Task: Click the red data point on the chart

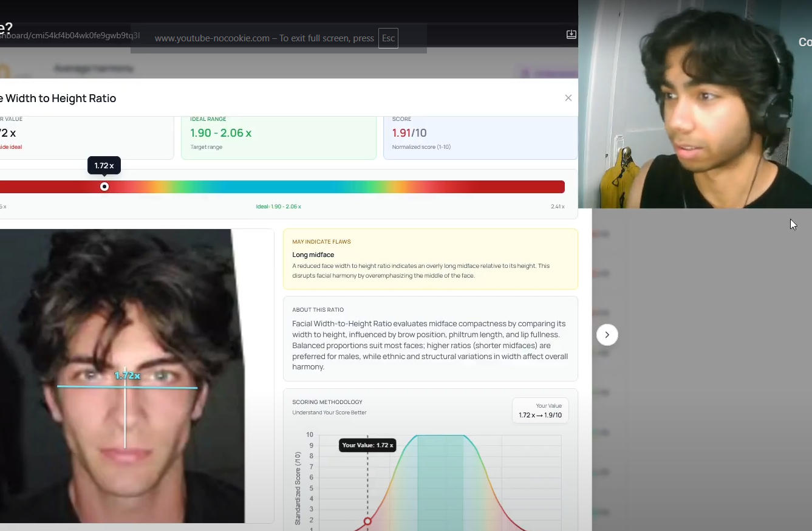Action: [x=367, y=521]
